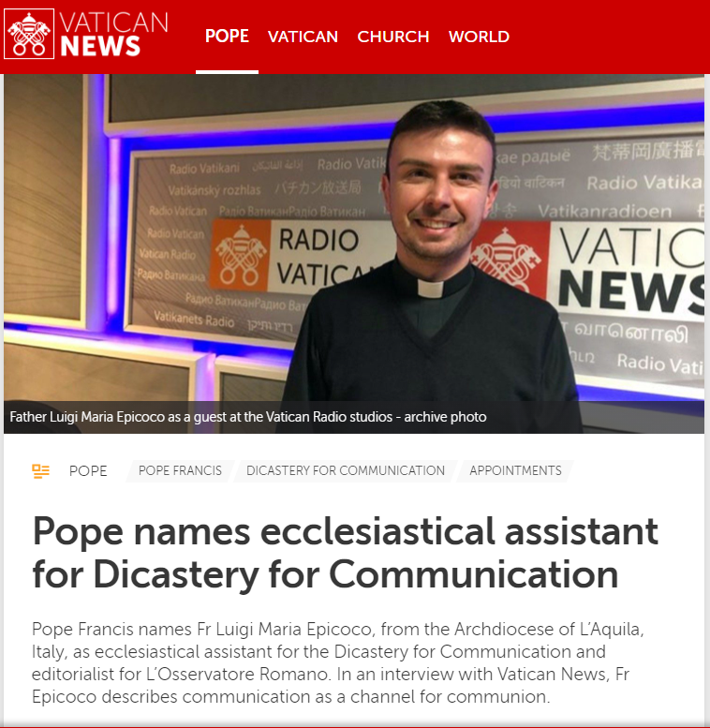Click the photo caption about Vatican Radio studios
This screenshot has height=728, width=710.
point(248,417)
